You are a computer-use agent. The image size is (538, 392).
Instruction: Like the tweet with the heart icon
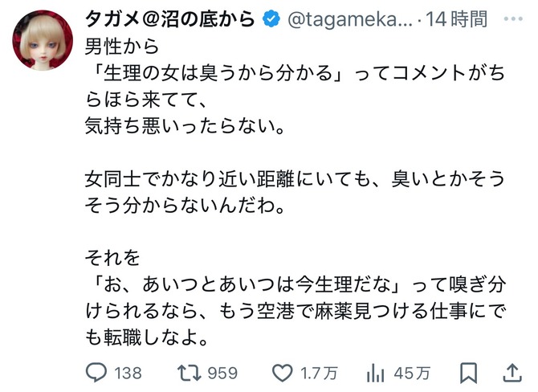282,373
